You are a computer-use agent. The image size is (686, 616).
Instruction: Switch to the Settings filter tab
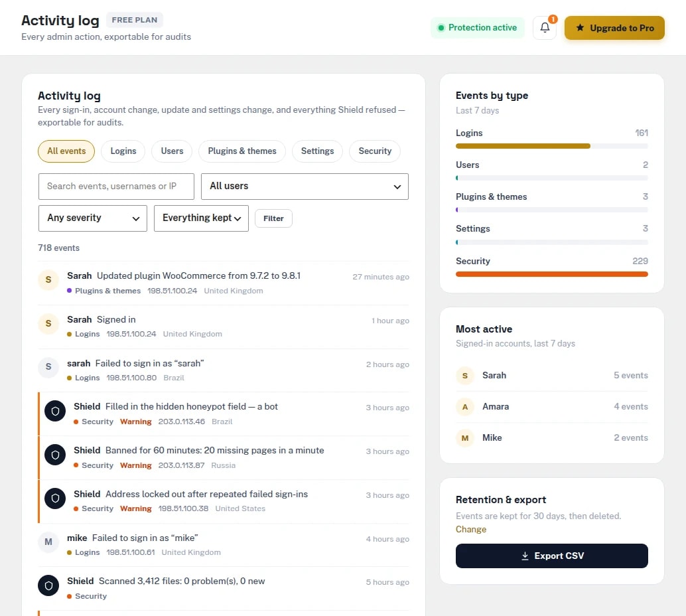point(317,151)
